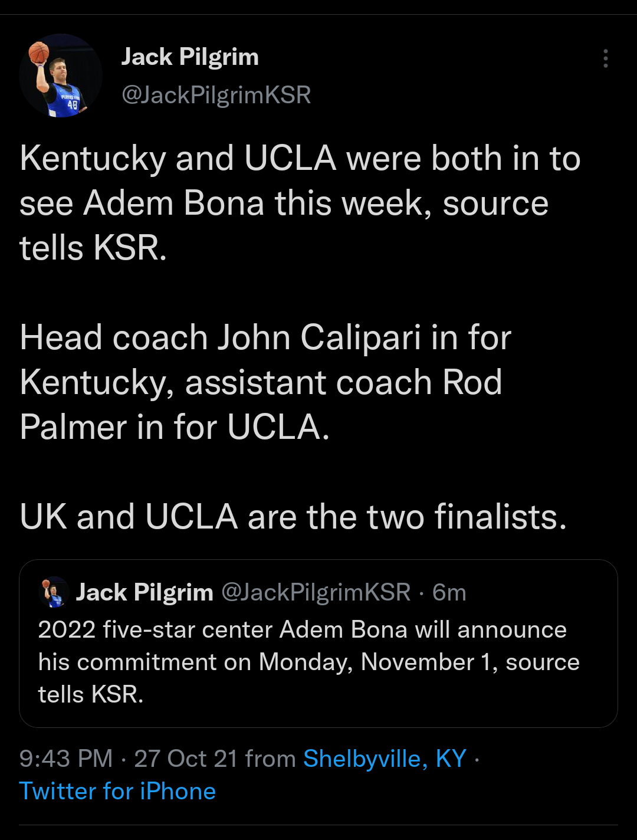The width and height of the screenshot is (637, 840).
Task: Click the "Kentucky, assistant coach Rod" line
Action: click(261, 382)
